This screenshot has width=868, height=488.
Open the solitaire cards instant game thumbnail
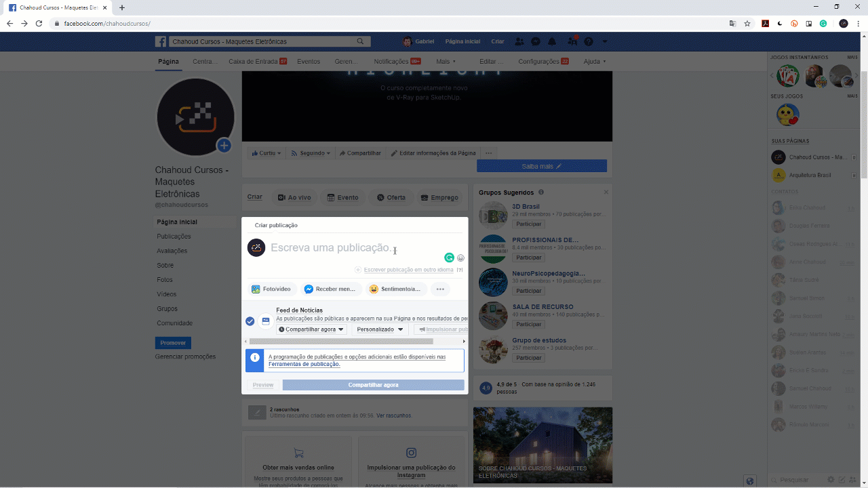pos(787,76)
